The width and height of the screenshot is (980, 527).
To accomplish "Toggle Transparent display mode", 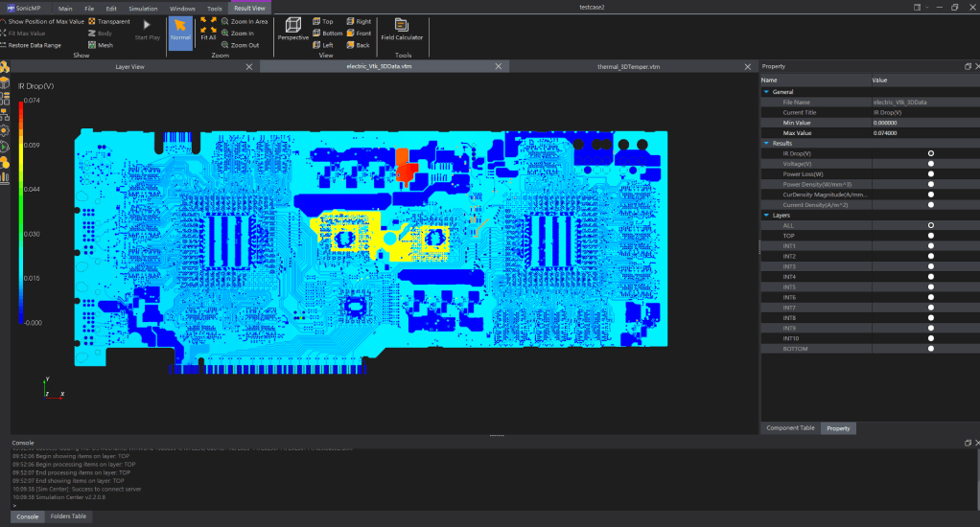I will pyautogui.click(x=109, y=21).
